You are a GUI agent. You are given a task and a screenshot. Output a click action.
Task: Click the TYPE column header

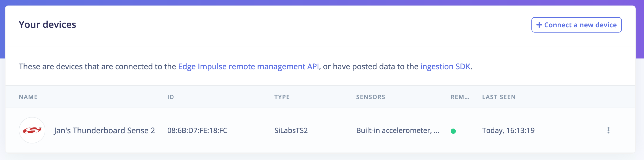coord(282,97)
